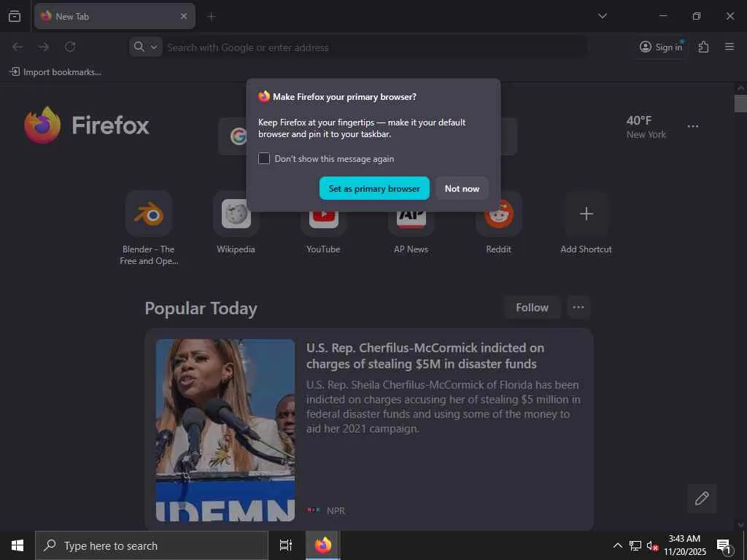Viewport: 747px width, 560px height.
Task: Select the New Tab tab
Action: [x=115, y=16]
